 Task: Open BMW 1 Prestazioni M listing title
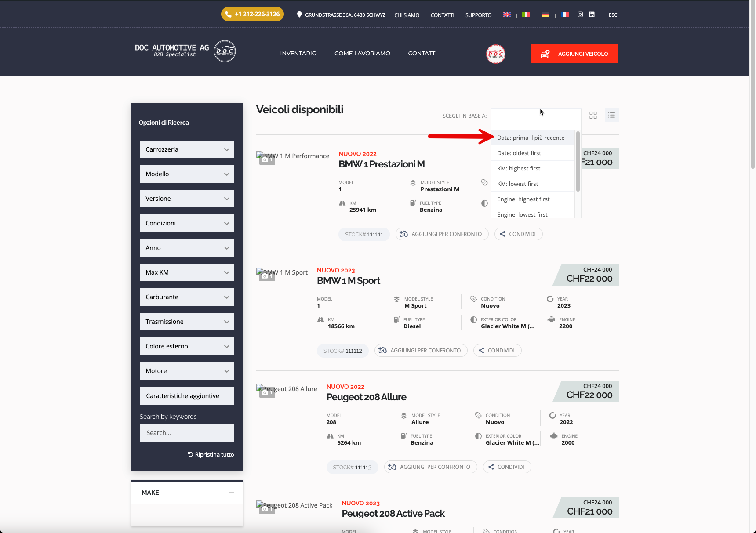382,164
